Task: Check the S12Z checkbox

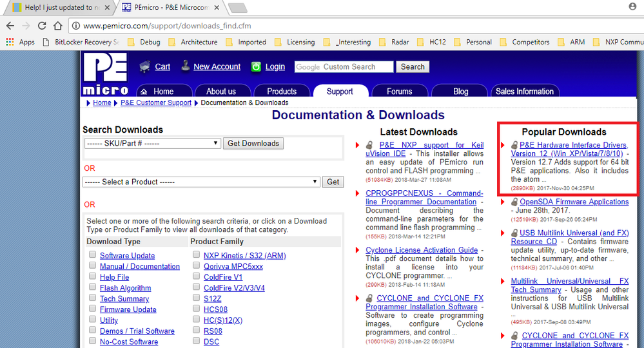Action: (197, 298)
